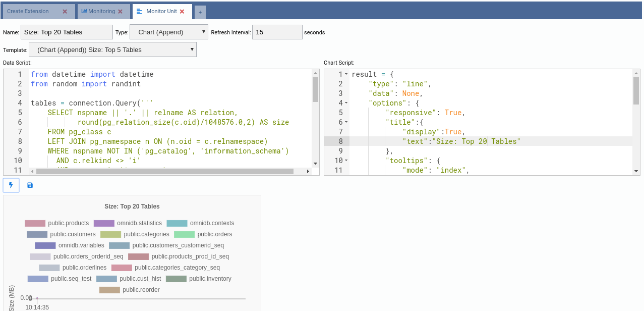Switch to the Monitoring tab
644x311 pixels.
(x=101, y=12)
